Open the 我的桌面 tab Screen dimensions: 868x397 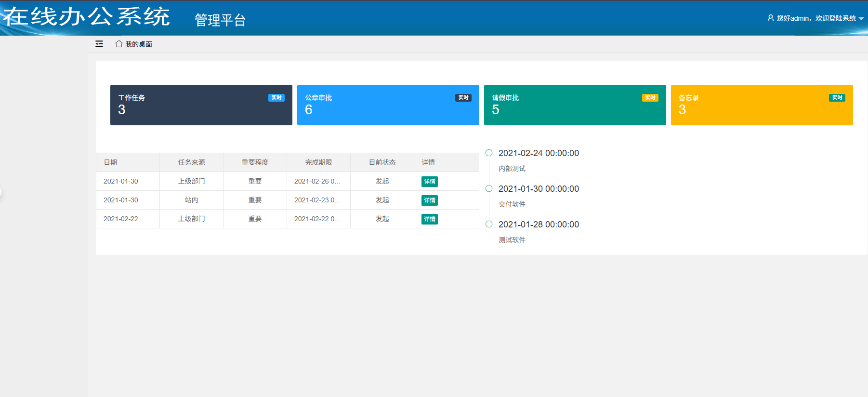[138, 44]
